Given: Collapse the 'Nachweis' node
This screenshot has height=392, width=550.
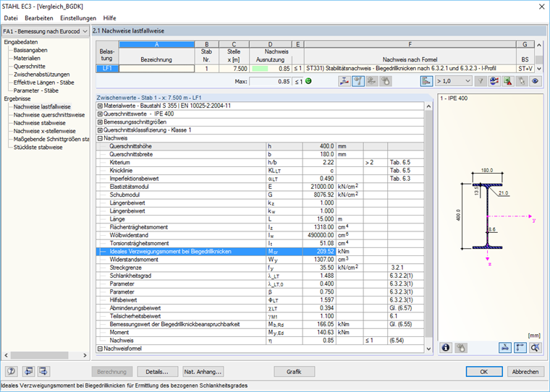Looking at the screenshot, I should point(100,138).
